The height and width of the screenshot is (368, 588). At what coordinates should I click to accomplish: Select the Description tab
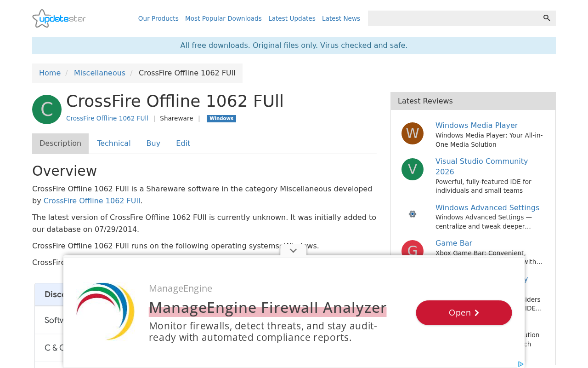(60, 144)
